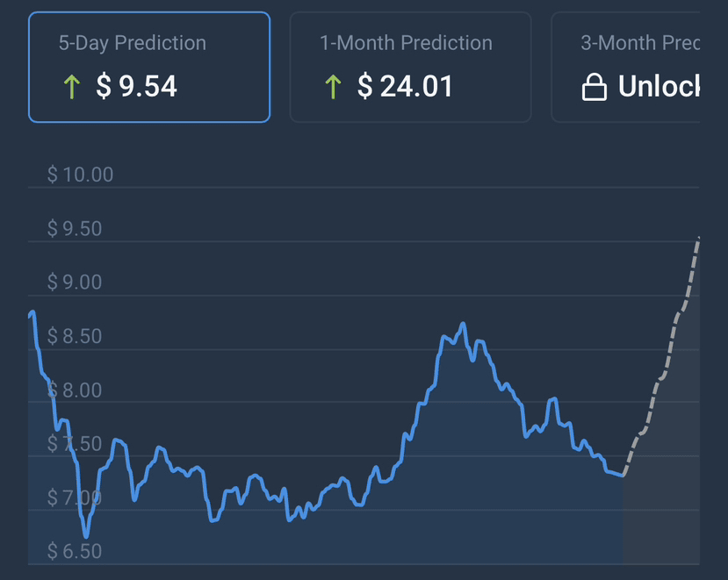Click where the blue line meets the dashed forecast
This screenshot has width=728, height=580.
(x=623, y=476)
